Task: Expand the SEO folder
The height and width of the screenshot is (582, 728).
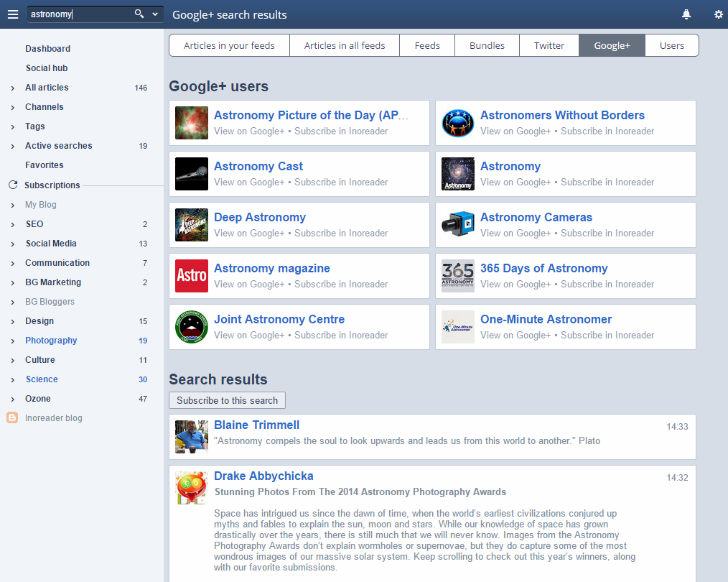Action: pyautogui.click(x=12, y=224)
